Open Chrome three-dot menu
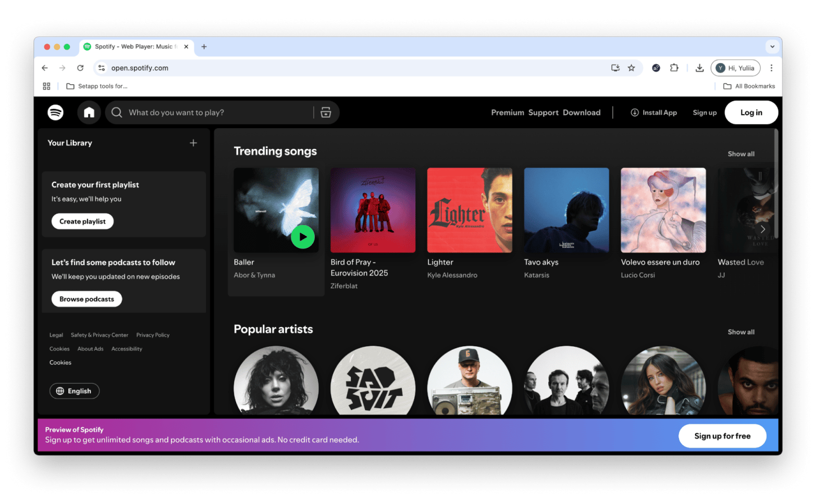Viewport: 813px width, 504px height. tap(771, 68)
